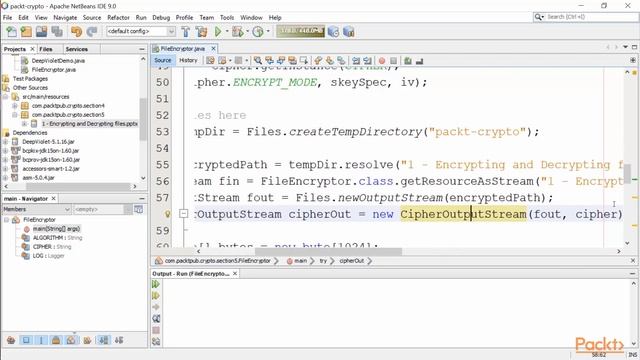The image size is (640, 360).
Task: Toggle Show Non-Public Members filter in Navigator
Action: coord(56,340)
